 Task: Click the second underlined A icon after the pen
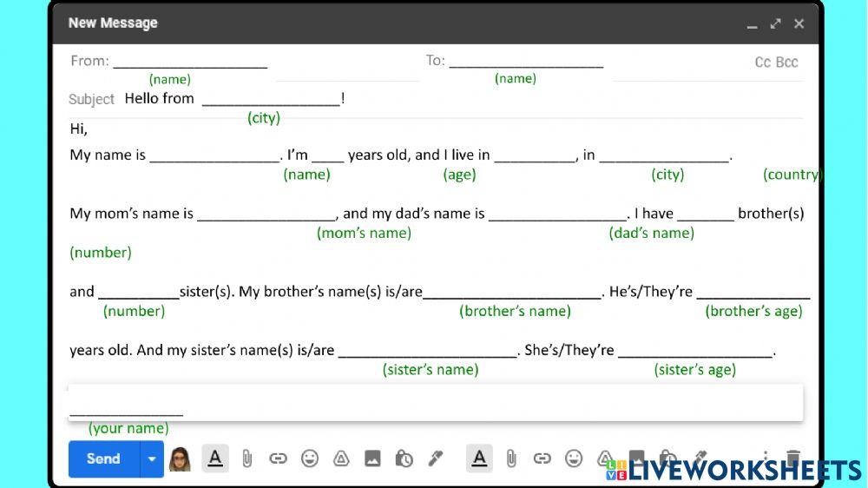click(x=479, y=458)
